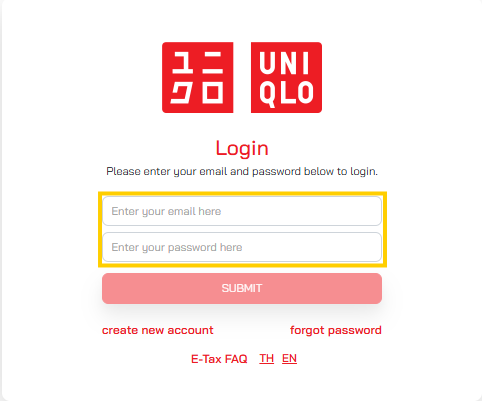This screenshot has height=401, width=482.
Task: Select the 'Enter your email here' box
Action: (242, 211)
